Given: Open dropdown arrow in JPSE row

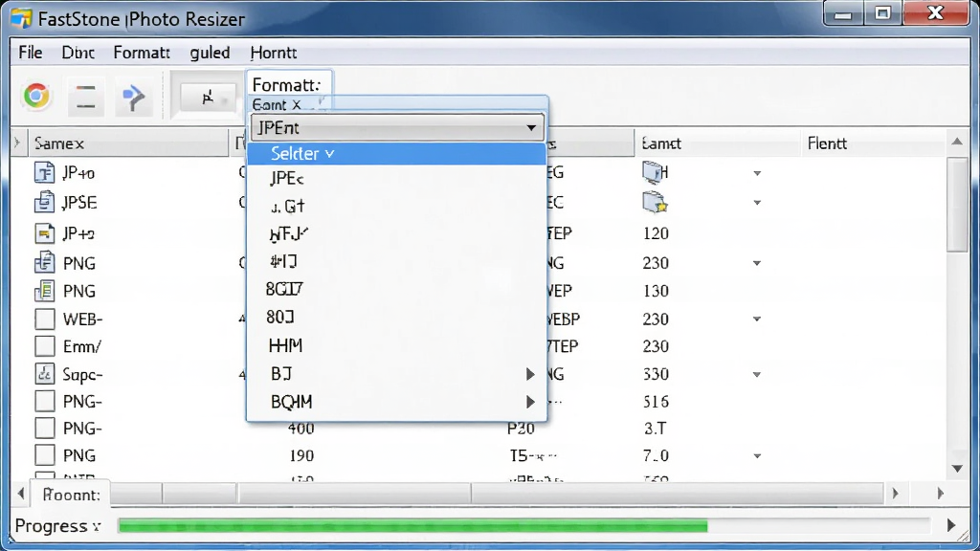Looking at the screenshot, I should 757,203.
